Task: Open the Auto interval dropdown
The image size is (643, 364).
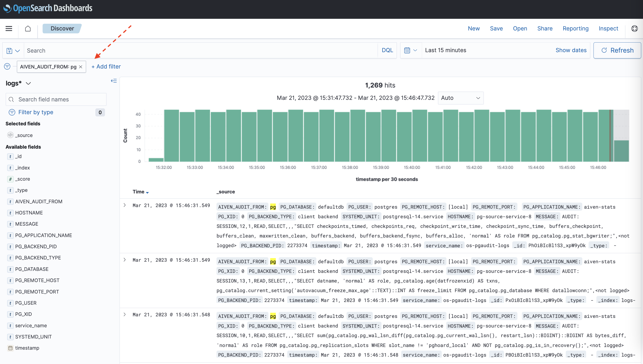Action: 460,98
